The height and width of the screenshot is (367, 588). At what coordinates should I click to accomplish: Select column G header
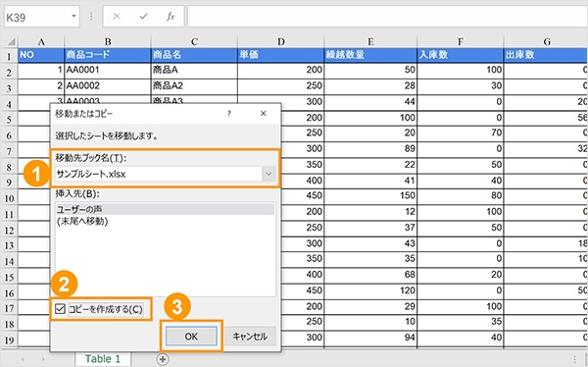[546, 41]
